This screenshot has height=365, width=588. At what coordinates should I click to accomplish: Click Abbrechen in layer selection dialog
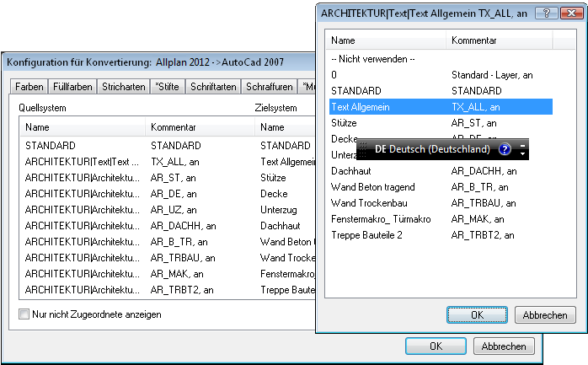(x=545, y=314)
